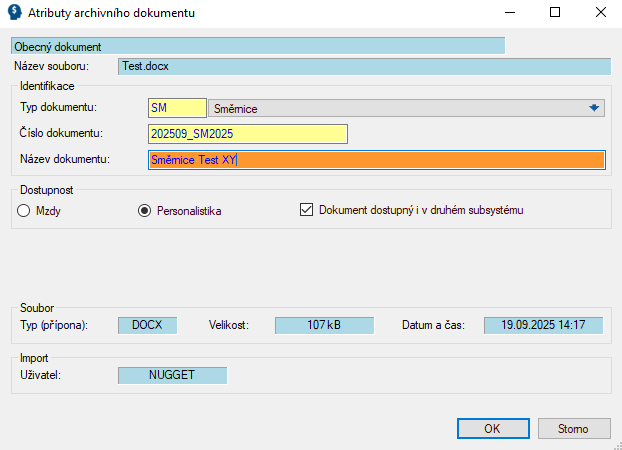The height and width of the screenshot is (450, 622).
Task: Confirm the dialog with the OK button
Action: click(x=492, y=428)
